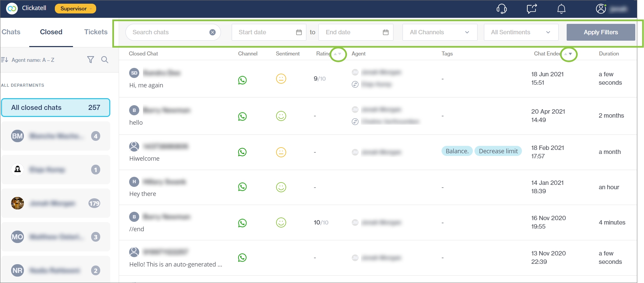Screen dimensions: 644x283
Task: Select All closed chats list item
Action: [x=55, y=108]
